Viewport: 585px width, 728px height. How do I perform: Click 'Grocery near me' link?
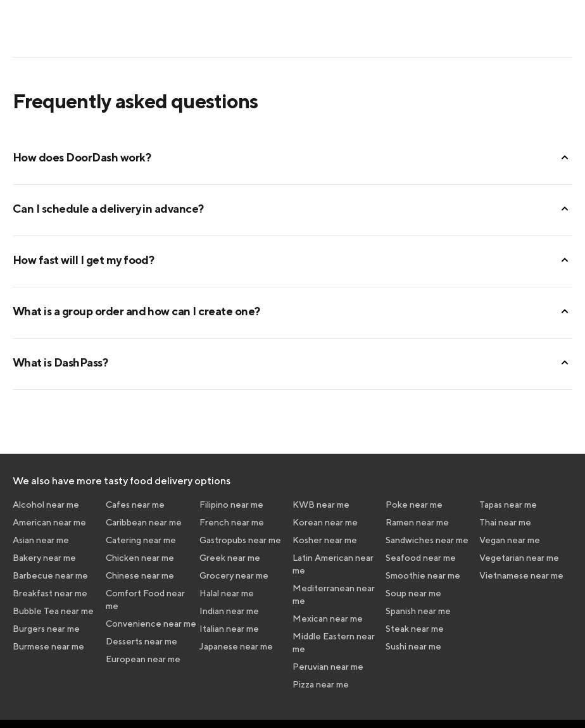coord(234,575)
